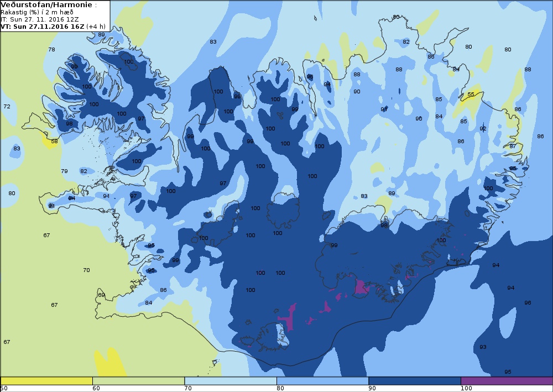This screenshot has height=392, width=553.
Task: Click the humidity value 92 on the map
Action: tap(483, 129)
